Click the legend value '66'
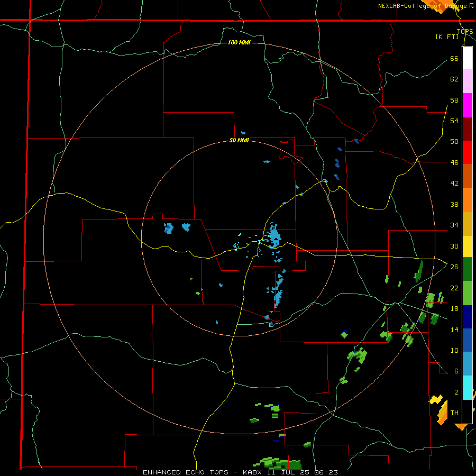The width and height of the screenshot is (476, 476). (454, 58)
